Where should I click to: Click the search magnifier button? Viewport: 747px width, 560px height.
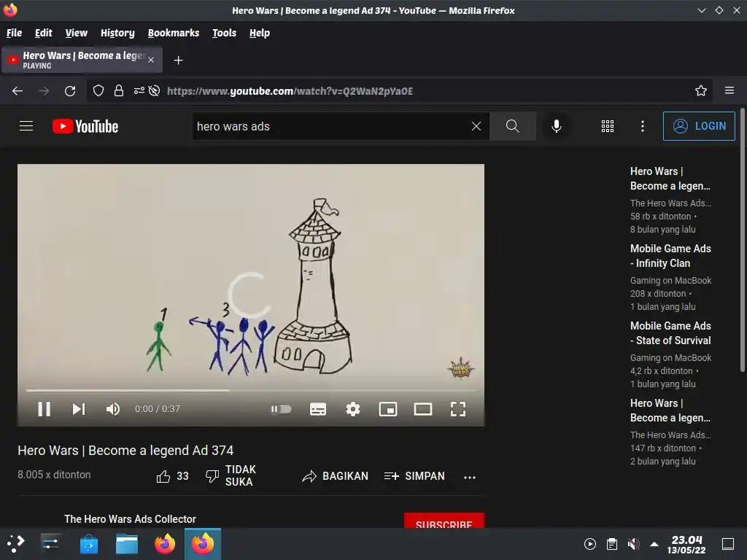513,126
